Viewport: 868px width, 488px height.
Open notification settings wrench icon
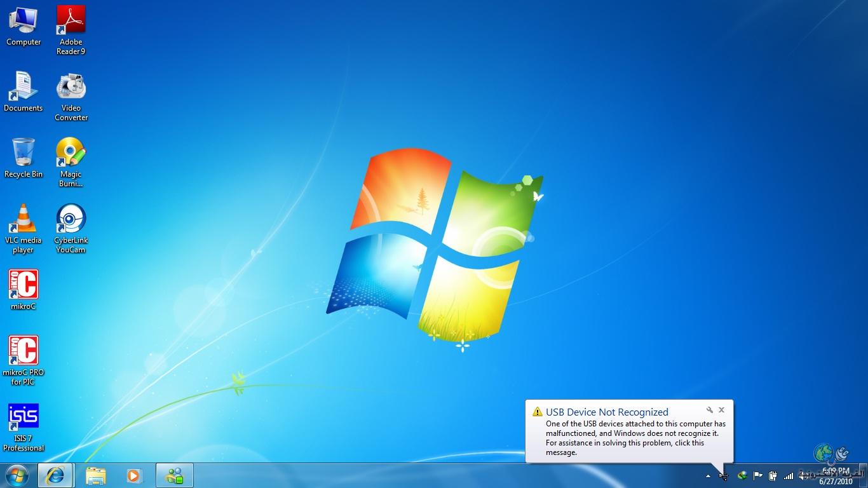(x=709, y=410)
